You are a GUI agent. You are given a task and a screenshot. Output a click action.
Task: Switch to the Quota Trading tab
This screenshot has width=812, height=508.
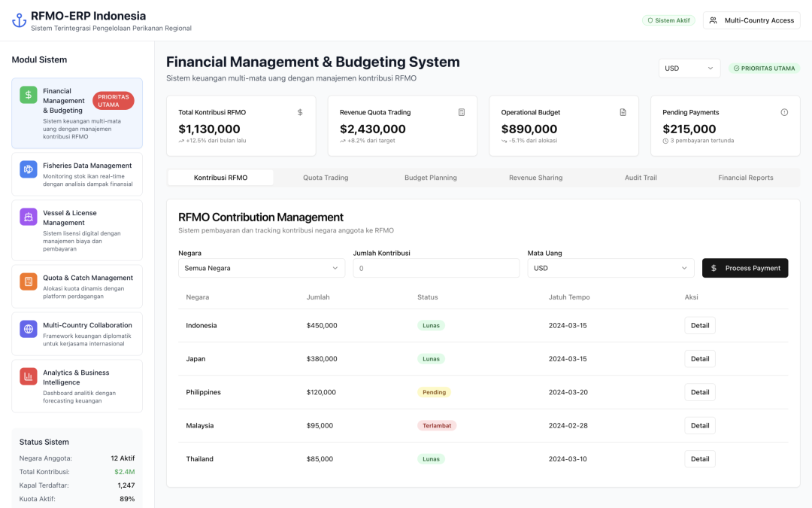(326, 178)
